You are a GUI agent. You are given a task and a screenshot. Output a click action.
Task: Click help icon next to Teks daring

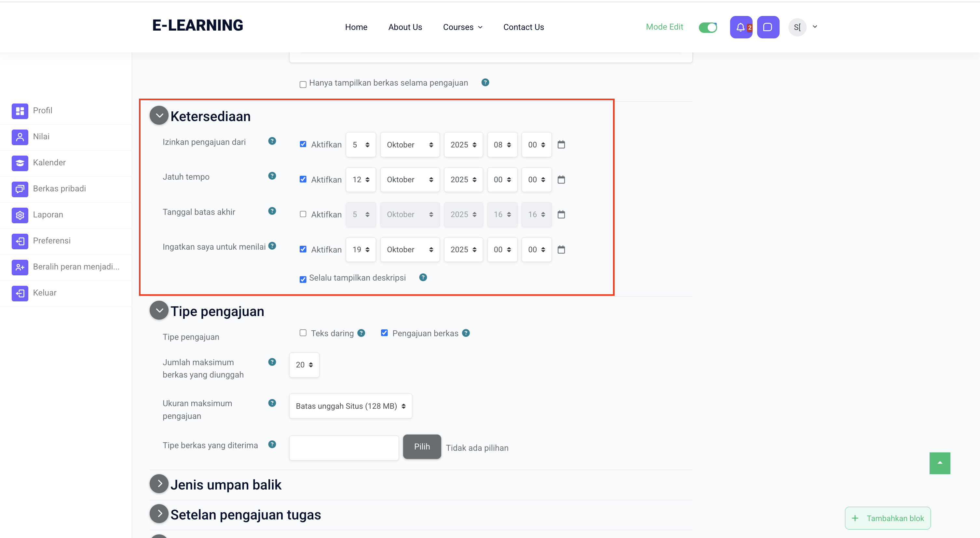pos(361,333)
